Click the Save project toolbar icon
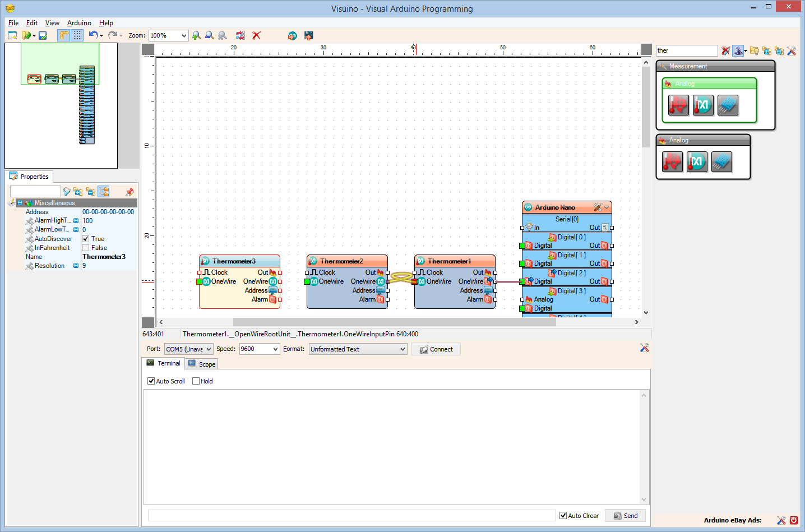This screenshot has width=805, height=532. tap(43, 35)
